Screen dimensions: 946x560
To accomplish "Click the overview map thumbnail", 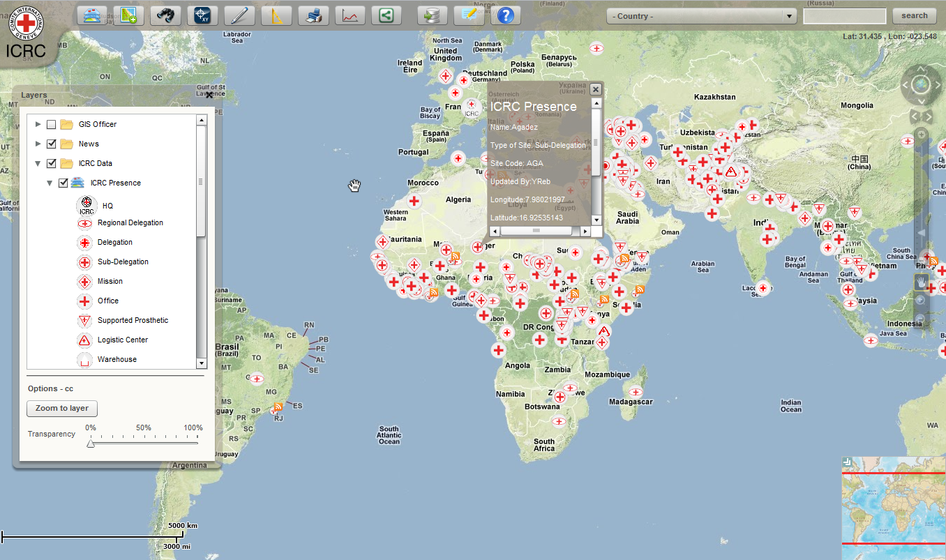I will click(894, 508).
